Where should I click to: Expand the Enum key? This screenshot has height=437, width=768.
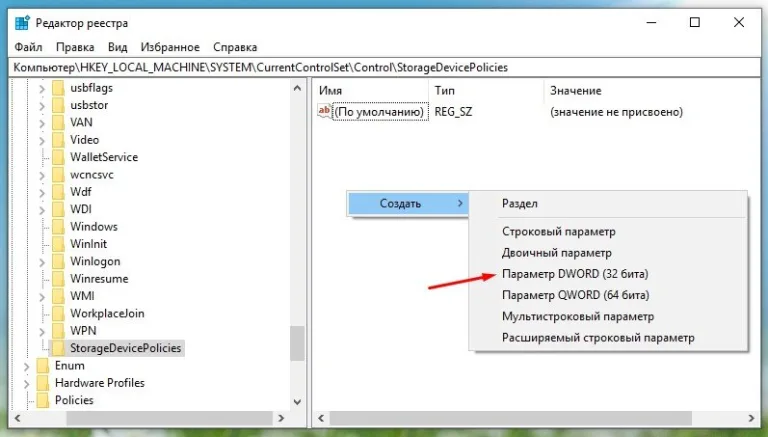click(x=26, y=366)
